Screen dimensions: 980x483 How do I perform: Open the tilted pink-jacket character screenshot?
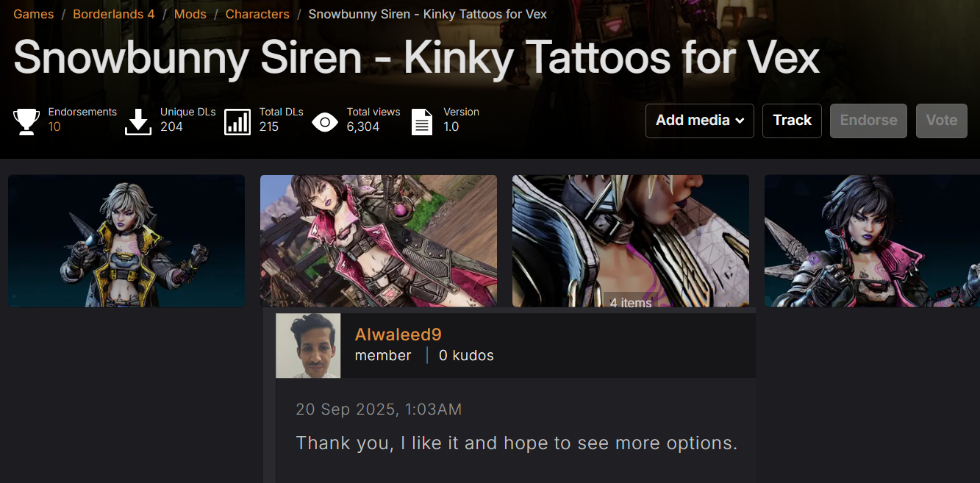point(379,240)
